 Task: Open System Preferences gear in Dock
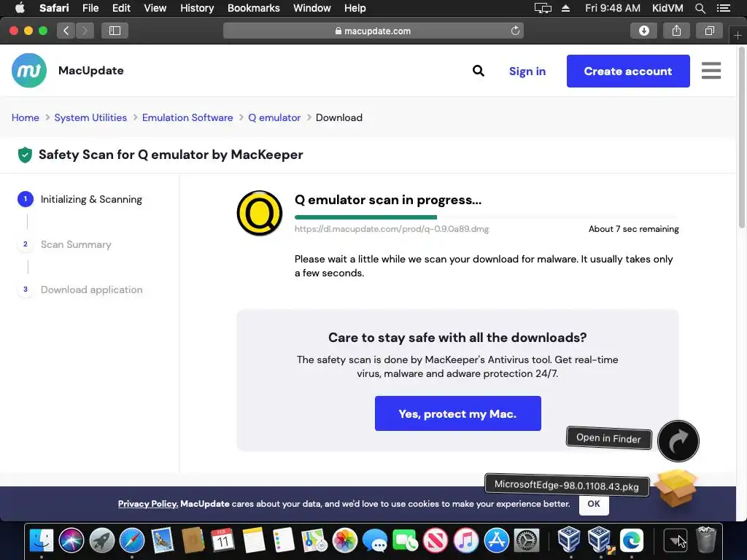(x=527, y=540)
